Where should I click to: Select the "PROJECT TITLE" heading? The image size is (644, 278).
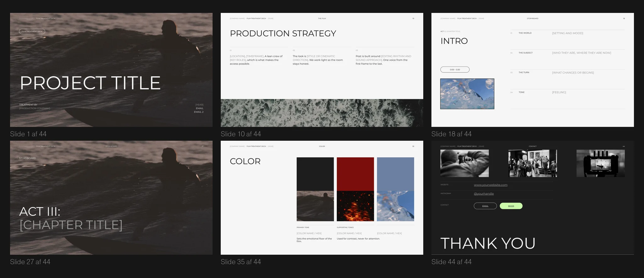click(x=90, y=83)
